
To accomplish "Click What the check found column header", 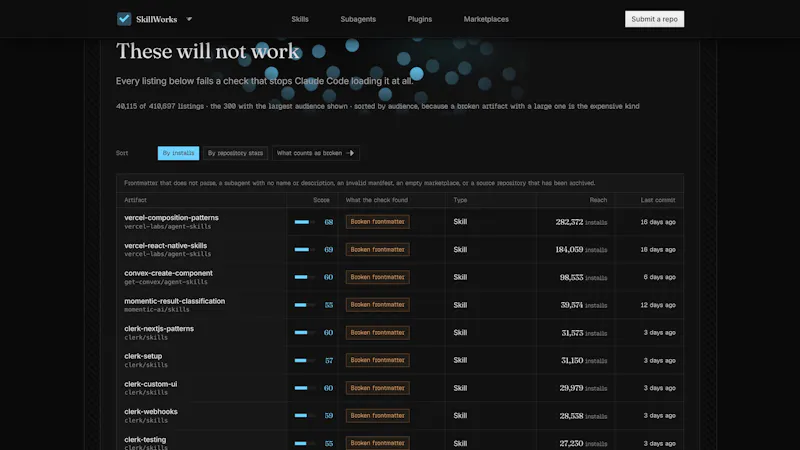I will click(x=377, y=200).
